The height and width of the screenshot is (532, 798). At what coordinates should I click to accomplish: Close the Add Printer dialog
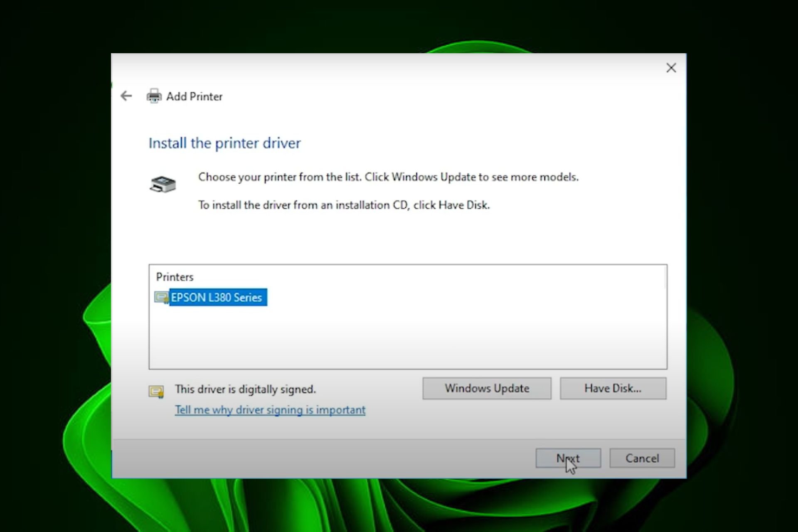[x=671, y=68]
